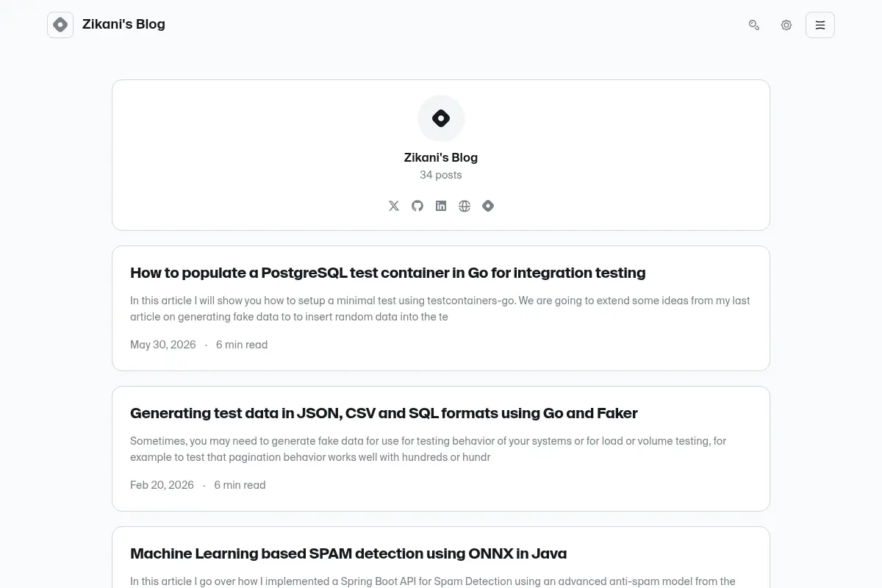The width and height of the screenshot is (882, 588).
Task: Open the X (Twitter) profile icon
Action: click(394, 206)
